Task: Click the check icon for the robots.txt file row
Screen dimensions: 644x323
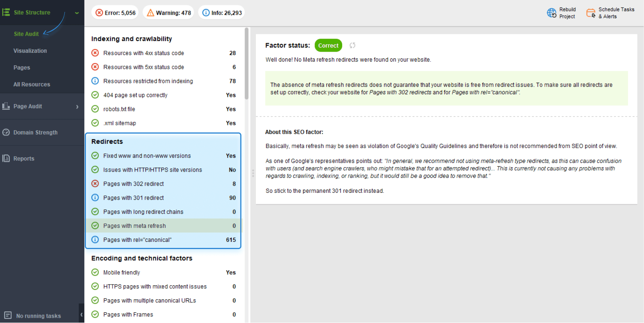Action: 95,109
